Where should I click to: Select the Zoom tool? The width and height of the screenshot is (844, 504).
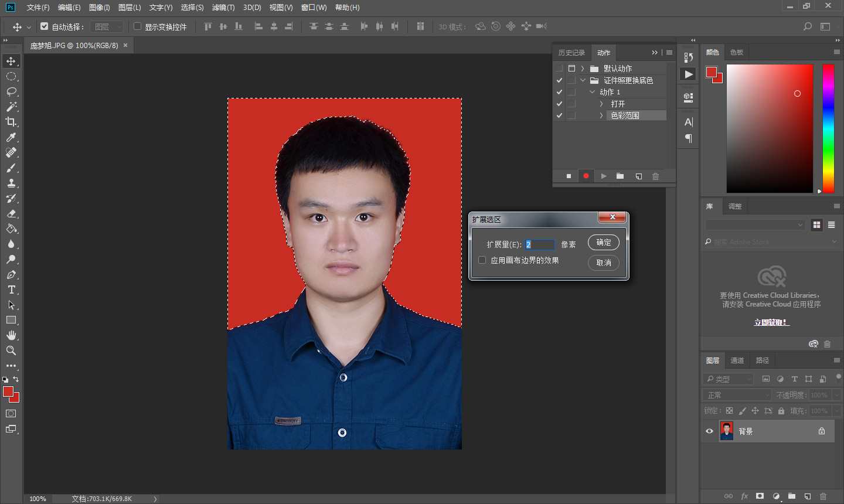pos(11,350)
